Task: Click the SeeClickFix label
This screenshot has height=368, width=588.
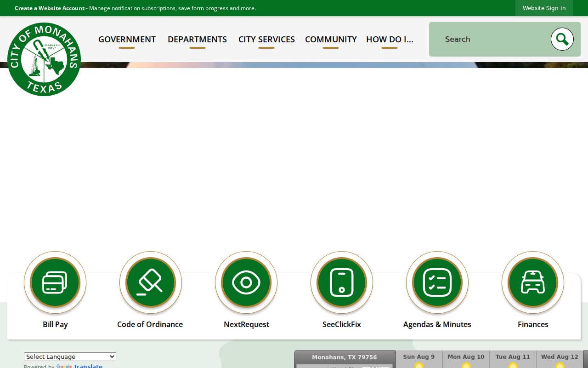Action: [x=342, y=324]
